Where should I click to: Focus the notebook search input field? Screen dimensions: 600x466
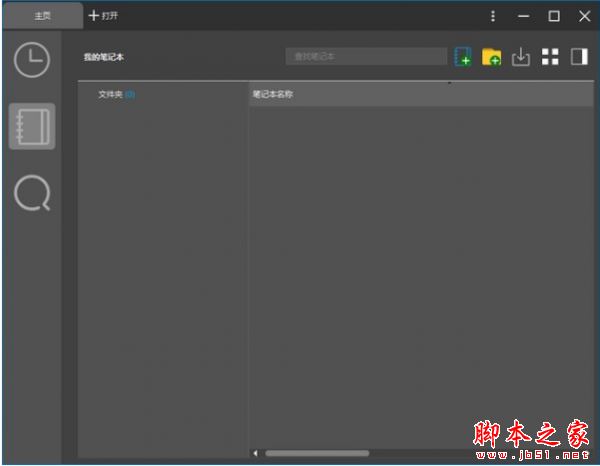(x=366, y=57)
